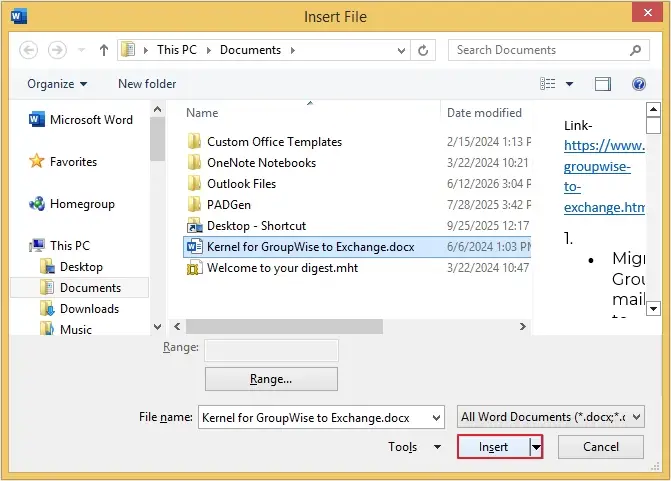Click the Word icon of Kernel docx file

click(x=195, y=247)
